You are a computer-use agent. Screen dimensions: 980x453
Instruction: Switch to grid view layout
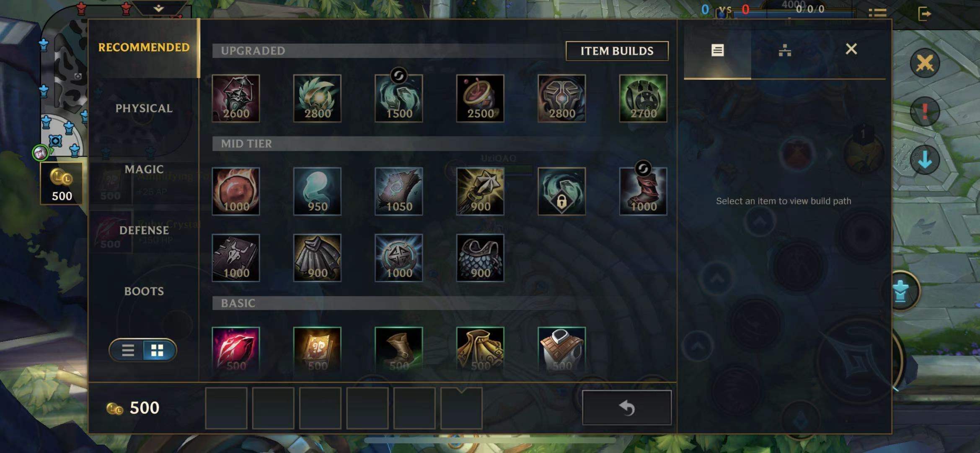(x=158, y=350)
